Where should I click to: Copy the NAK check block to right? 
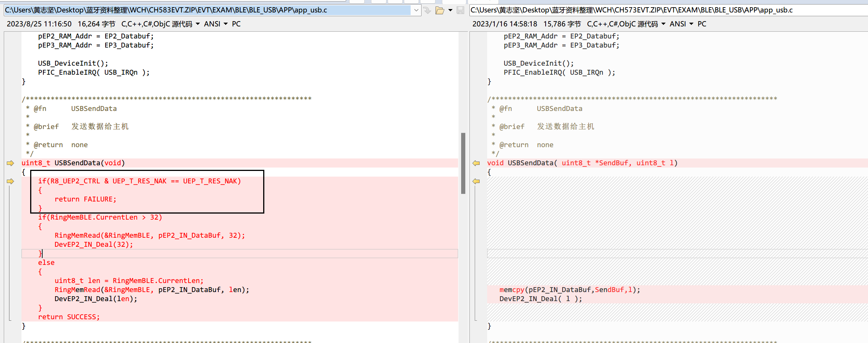click(10, 181)
